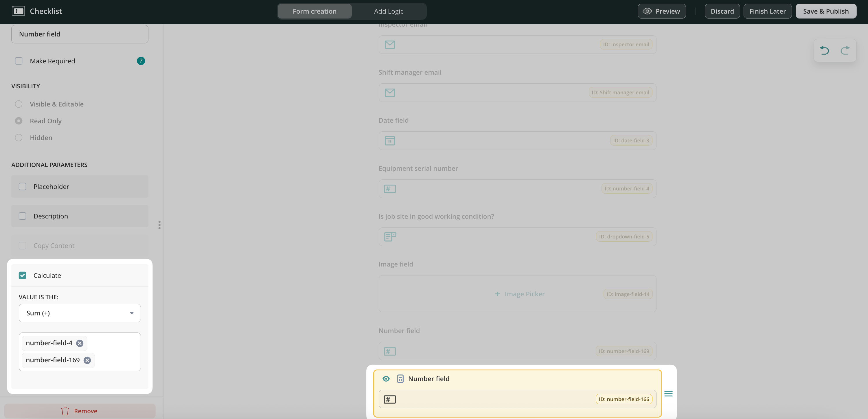Click the Number field title input
This screenshot has width=868, height=419.
click(x=80, y=34)
